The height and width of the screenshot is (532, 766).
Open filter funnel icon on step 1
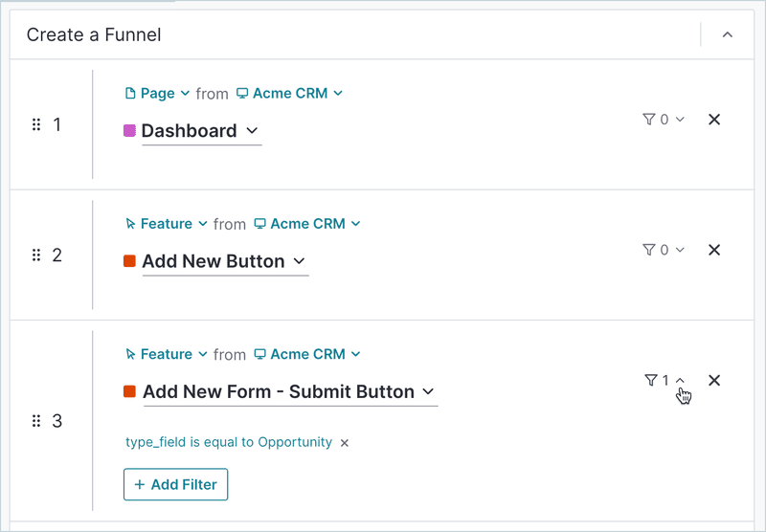coord(663,120)
